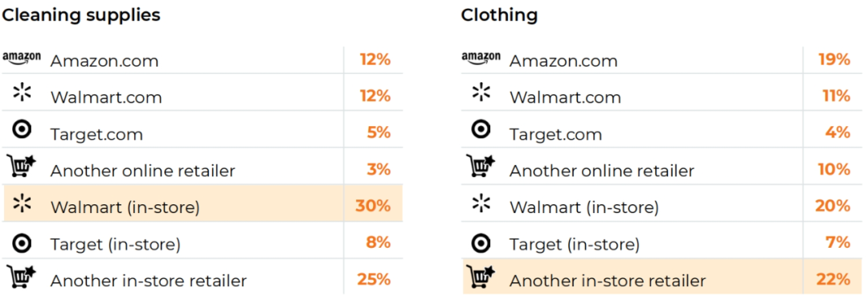The width and height of the screenshot is (868, 300).
Task: Click the 19% Amazon.com clothing percentage
Action: (834, 60)
